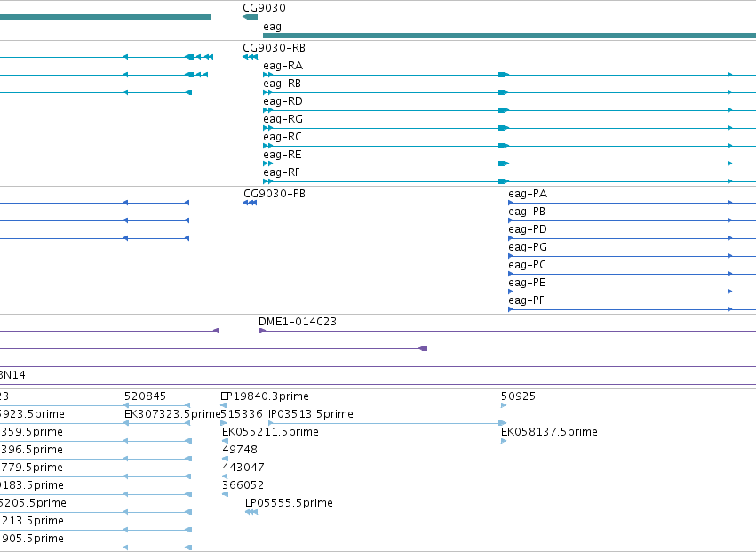Click the middle exon block on the eag-RA line
Screen dimensions: 756x552
coord(504,75)
